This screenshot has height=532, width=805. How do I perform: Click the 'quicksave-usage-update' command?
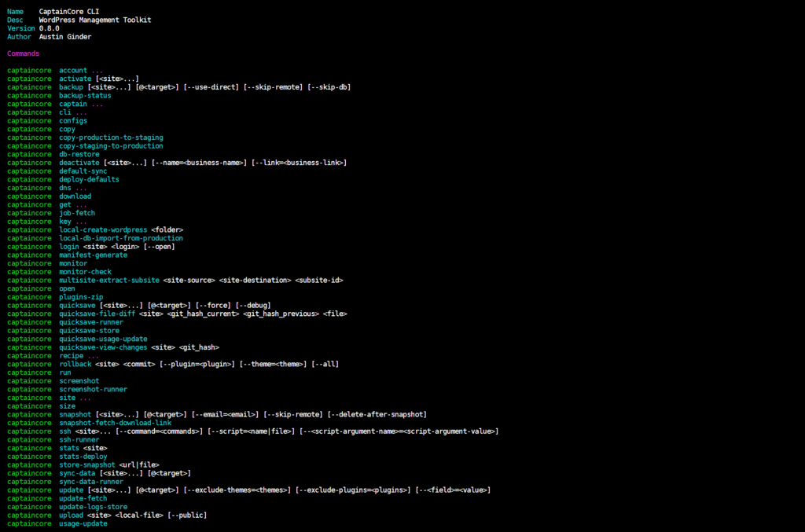point(103,339)
